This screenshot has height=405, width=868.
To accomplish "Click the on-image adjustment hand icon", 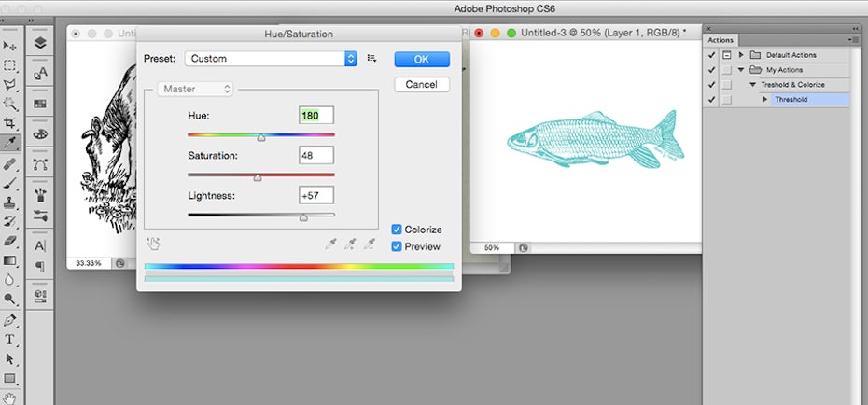I will click(x=154, y=244).
